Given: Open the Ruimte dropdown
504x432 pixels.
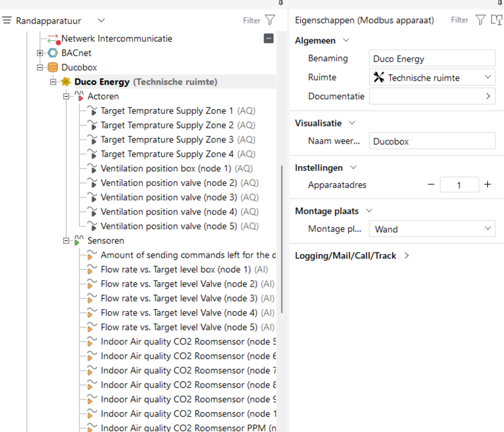Looking at the screenshot, I should (488, 77).
